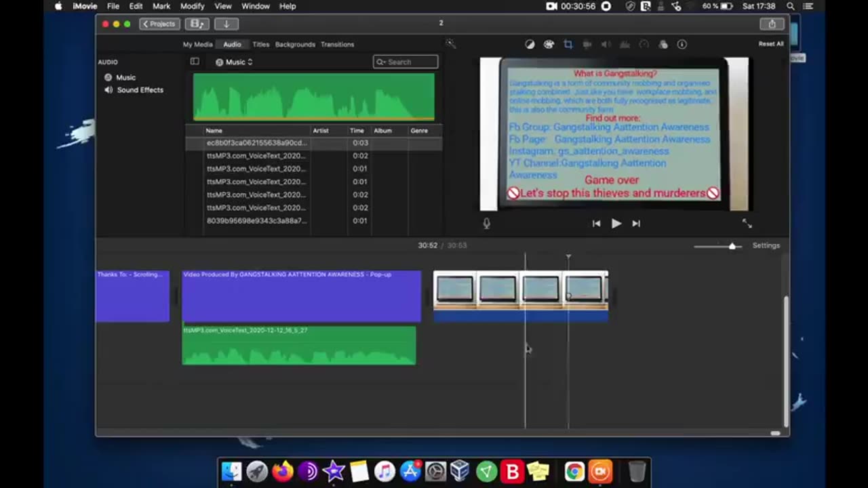Switch to the Titles tab
Image resolution: width=868 pixels, height=488 pixels.
click(x=261, y=44)
